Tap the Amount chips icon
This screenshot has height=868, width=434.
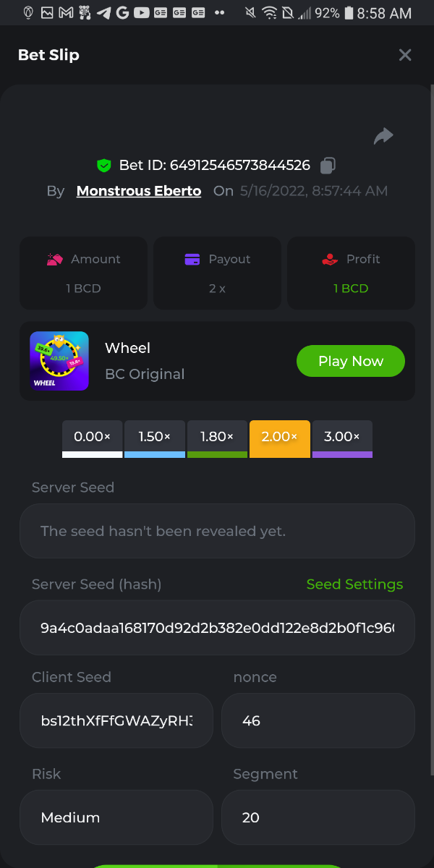[55, 259]
